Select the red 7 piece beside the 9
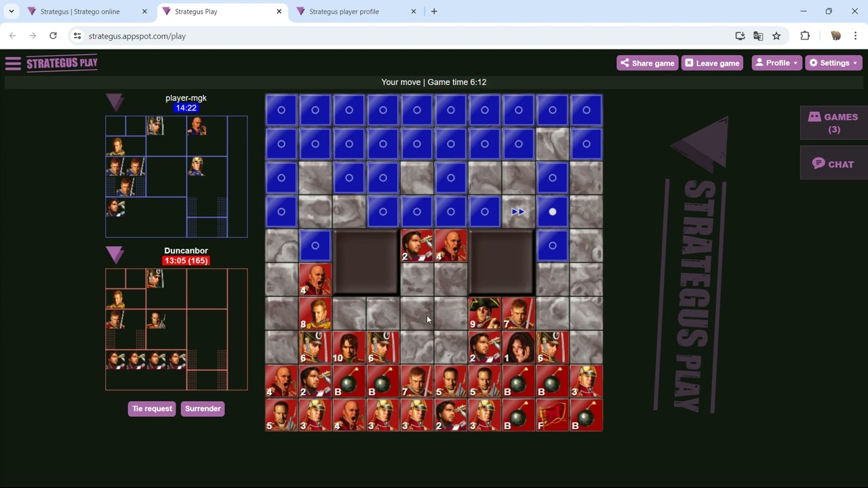Viewport: 868px width, 488px height. [x=518, y=313]
